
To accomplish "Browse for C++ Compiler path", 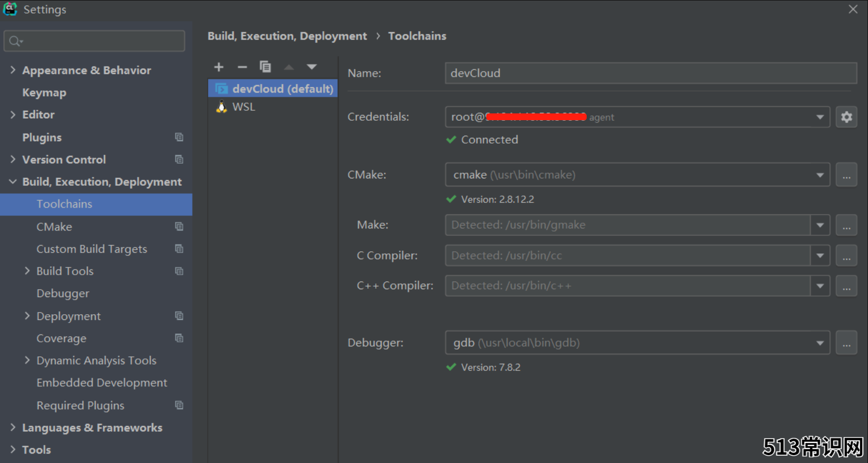I will click(x=847, y=286).
